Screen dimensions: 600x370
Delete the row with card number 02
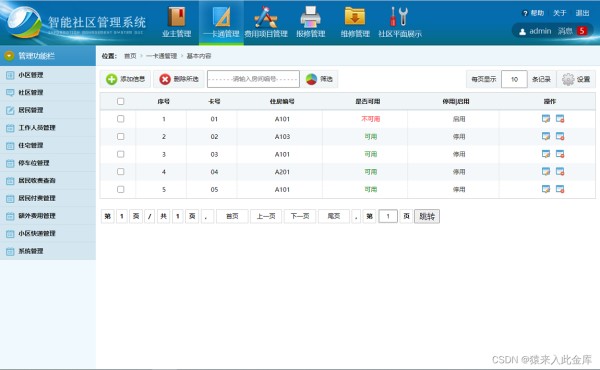[560, 136]
